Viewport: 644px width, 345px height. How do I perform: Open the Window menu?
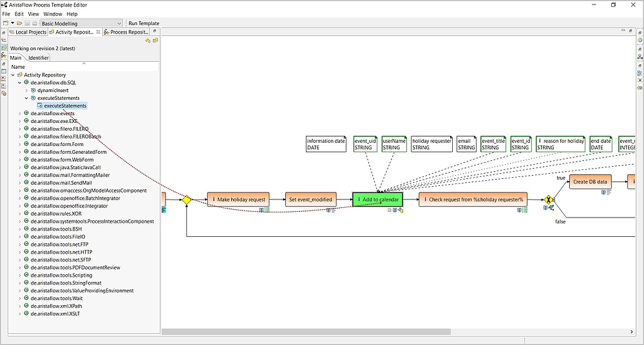[53, 14]
